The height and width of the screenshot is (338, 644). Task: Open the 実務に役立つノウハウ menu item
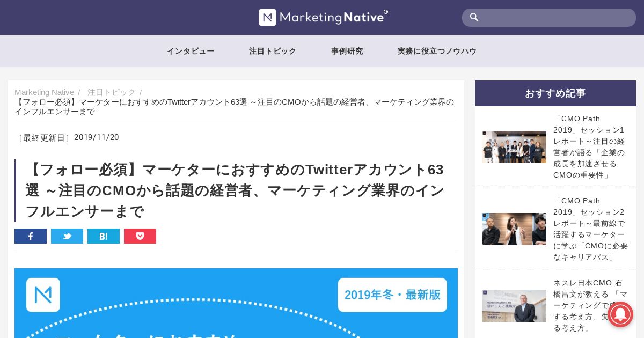pos(437,51)
